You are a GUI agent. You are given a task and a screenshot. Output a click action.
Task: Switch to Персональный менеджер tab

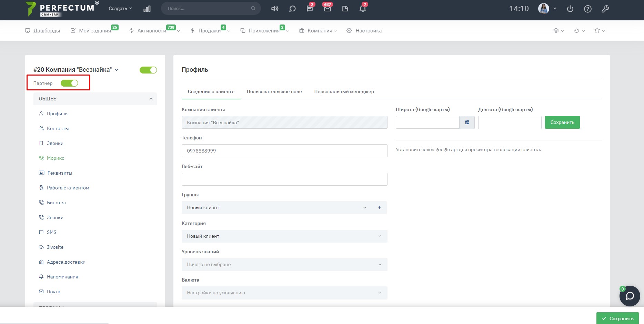point(344,92)
